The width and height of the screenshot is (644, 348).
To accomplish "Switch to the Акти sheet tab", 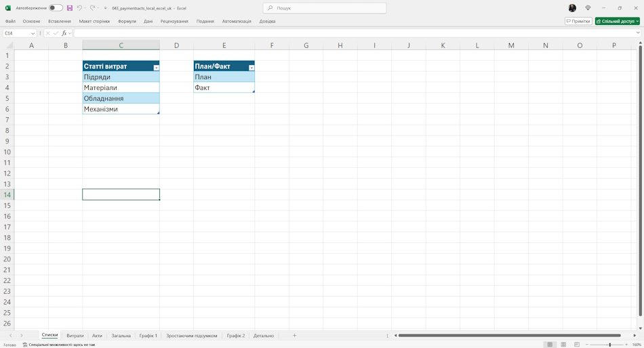I will (x=97, y=335).
